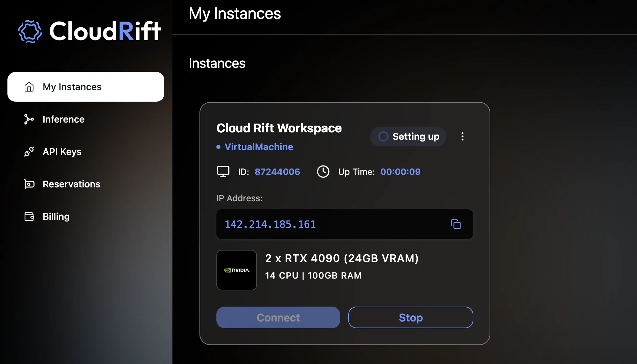This screenshot has width=637, height=364.
Task: Click the instance ID 87244006
Action: click(x=277, y=172)
